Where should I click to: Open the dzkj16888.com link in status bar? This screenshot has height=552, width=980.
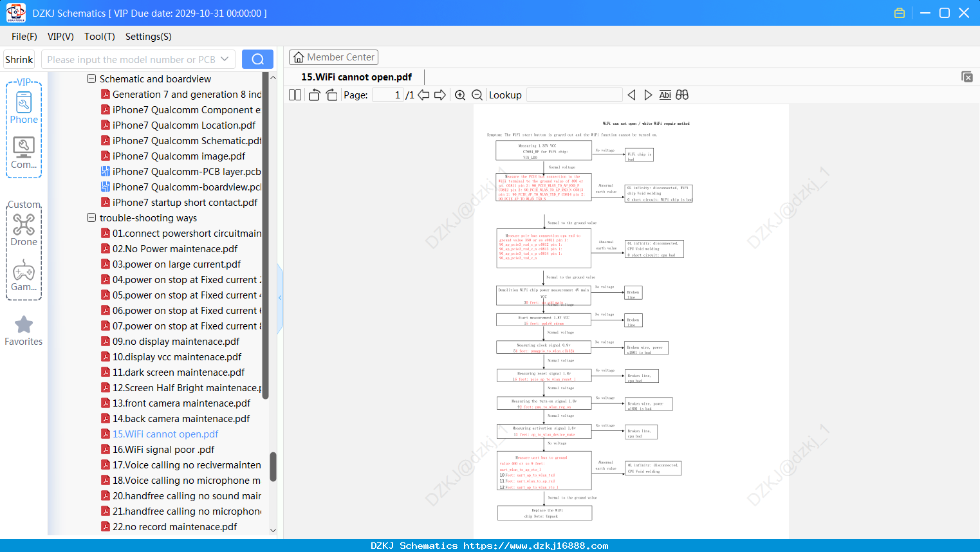click(x=536, y=546)
